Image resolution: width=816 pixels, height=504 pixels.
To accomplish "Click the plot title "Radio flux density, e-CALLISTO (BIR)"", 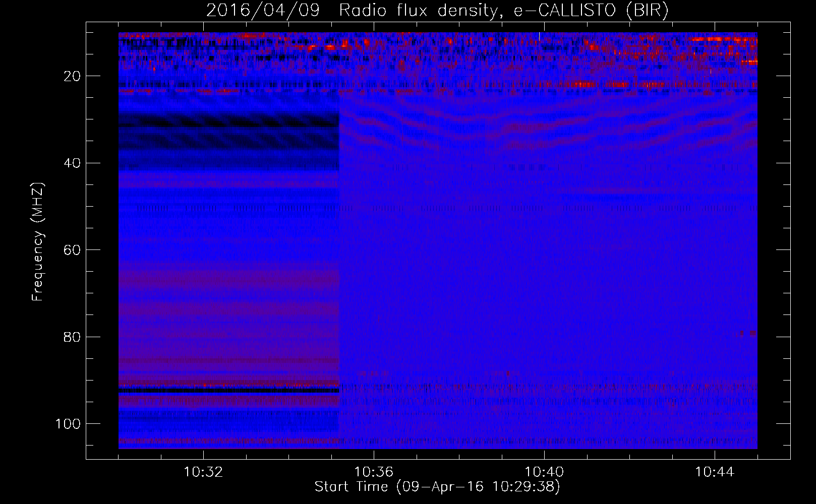I will click(x=503, y=11).
